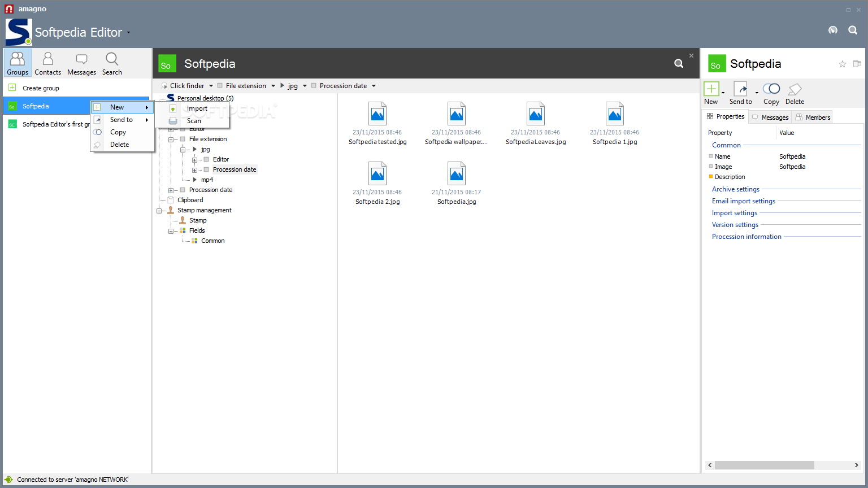
Task: Click the search magnifier in top-right header
Action: 853,30
